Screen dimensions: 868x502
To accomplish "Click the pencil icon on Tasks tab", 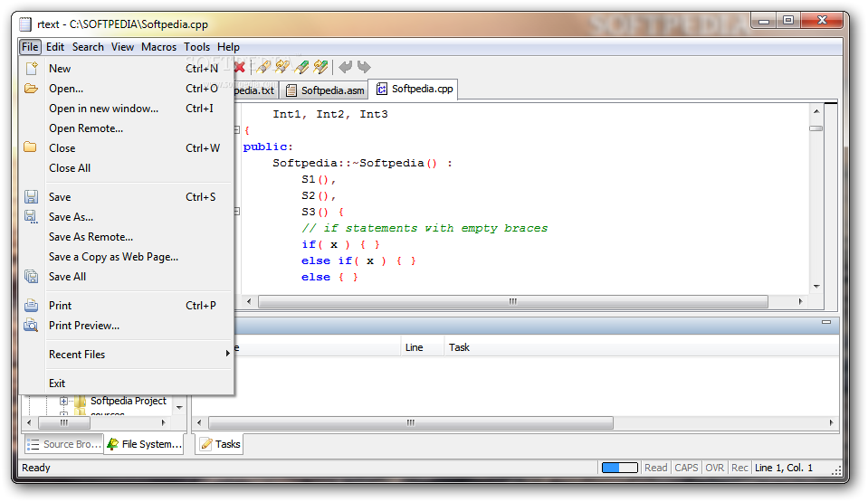I will pyautogui.click(x=206, y=444).
